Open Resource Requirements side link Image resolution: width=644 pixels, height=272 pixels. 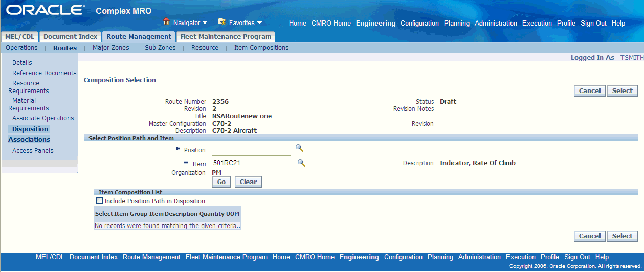pos(29,87)
